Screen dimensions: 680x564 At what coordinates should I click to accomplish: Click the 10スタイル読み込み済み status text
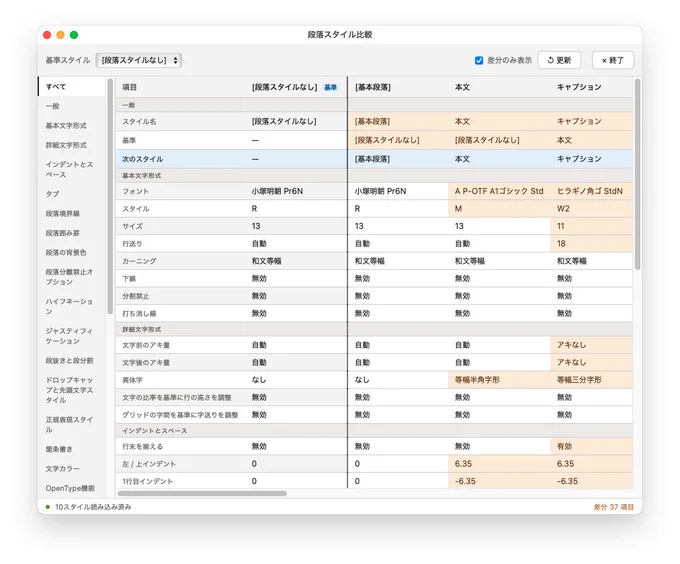tap(93, 507)
